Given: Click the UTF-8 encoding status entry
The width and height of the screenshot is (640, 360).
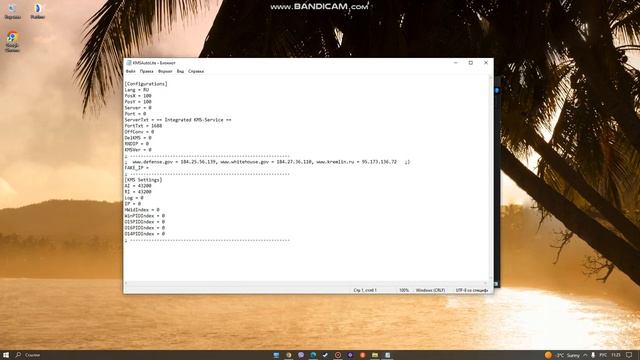Looking at the screenshot, I should pyautogui.click(x=472, y=290).
